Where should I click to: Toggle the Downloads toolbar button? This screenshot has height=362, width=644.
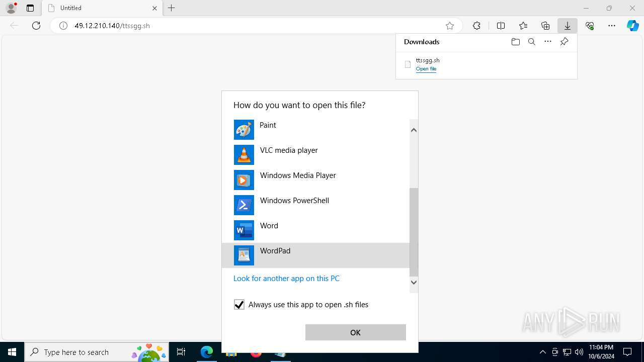pos(568,26)
